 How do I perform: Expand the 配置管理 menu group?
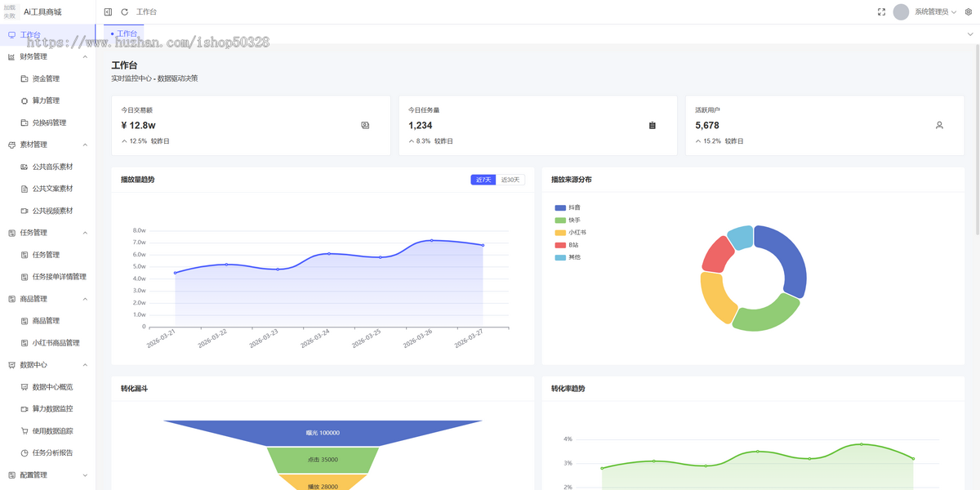[47, 474]
